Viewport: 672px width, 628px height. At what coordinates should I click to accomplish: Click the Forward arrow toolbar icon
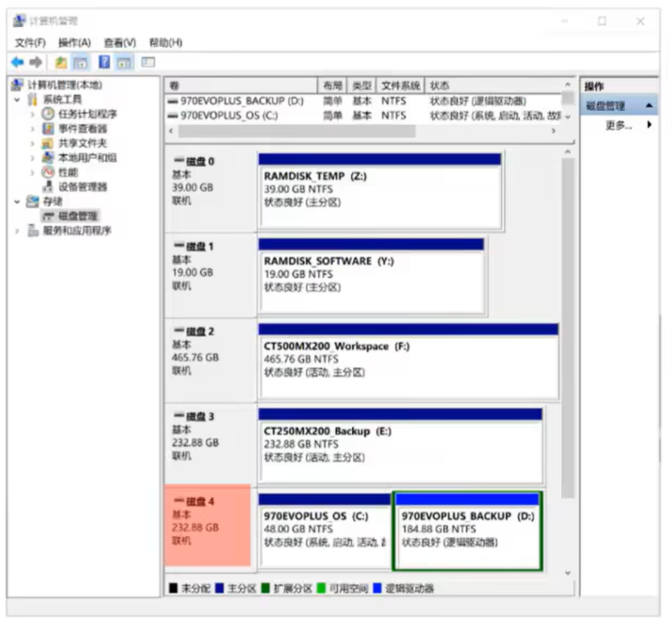(36, 63)
